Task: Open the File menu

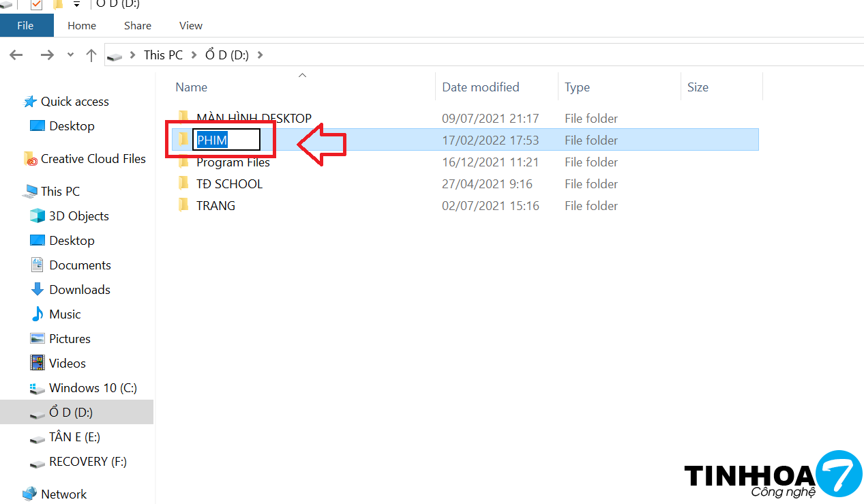Action: (25, 25)
